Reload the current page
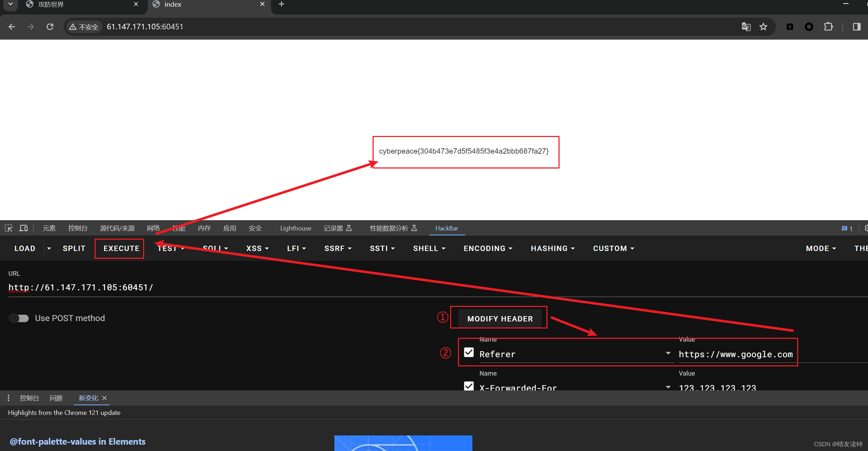This screenshot has height=451, width=868. (50, 27)
